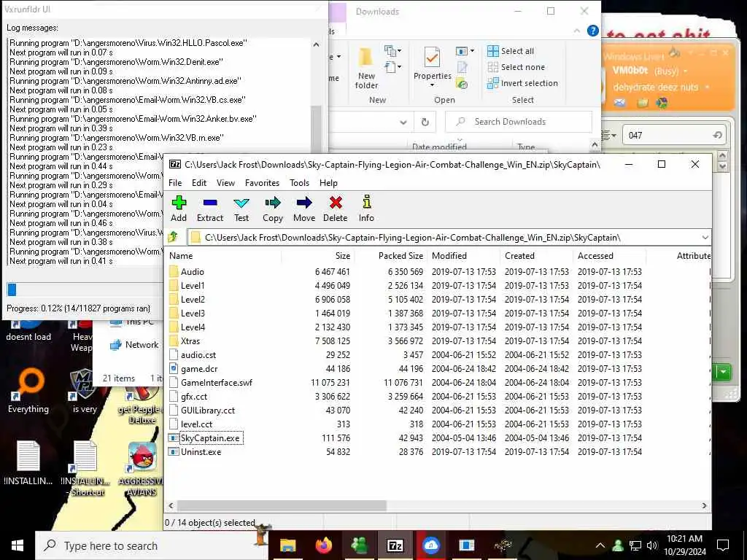Select Network in Explorer navigation pane
The width and height of the screenshot is (747, 560).
[134, 345]
